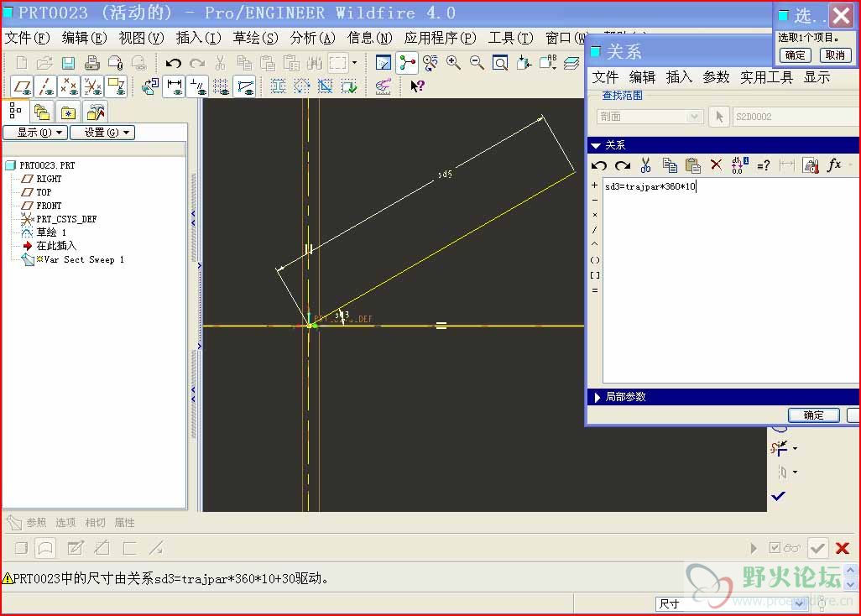Image resolution: width=861 pixels, height=616 pixels.
Task: Click the blue checkmark to finish sketch
Action: (x=778, y=496)
